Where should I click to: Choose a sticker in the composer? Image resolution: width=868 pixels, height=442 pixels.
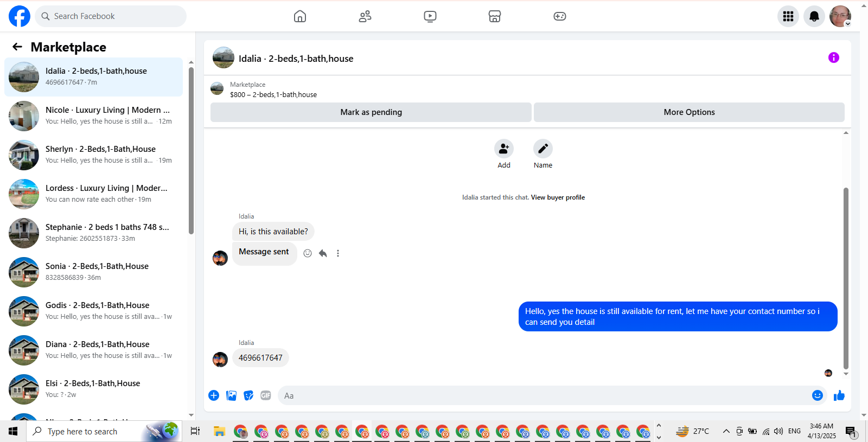[248, 395]
